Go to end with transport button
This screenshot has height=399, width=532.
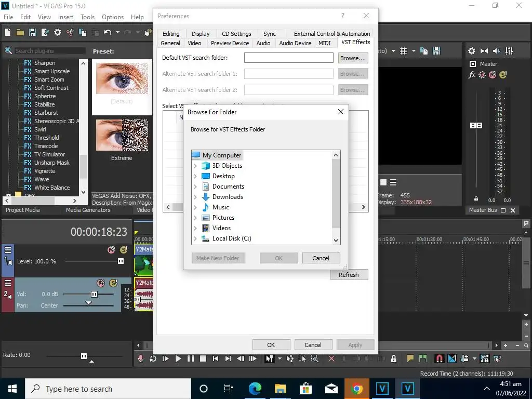[228, 358]
